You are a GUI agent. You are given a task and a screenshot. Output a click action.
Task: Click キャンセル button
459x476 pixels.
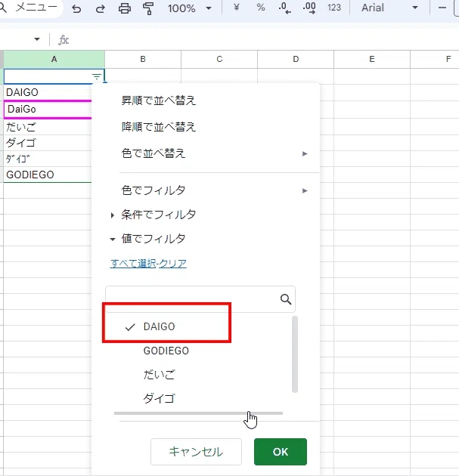tap(196, 452)
